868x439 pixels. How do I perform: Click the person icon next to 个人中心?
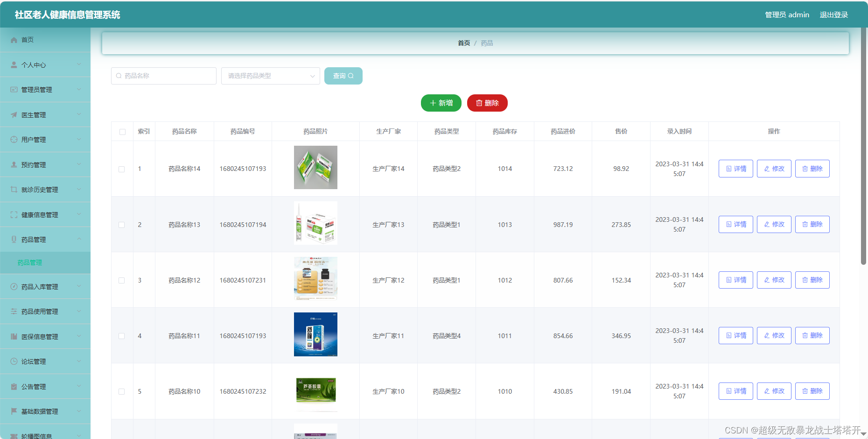[x=14, y=65]
